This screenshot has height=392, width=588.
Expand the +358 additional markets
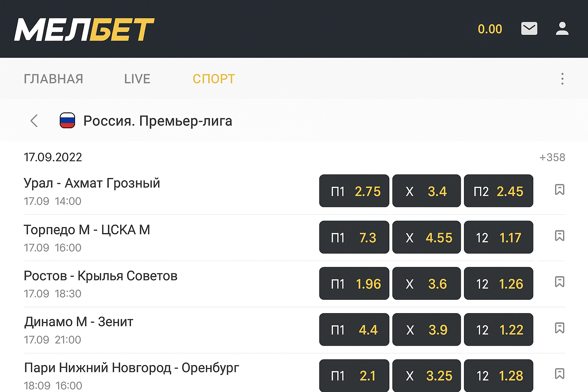552,157
